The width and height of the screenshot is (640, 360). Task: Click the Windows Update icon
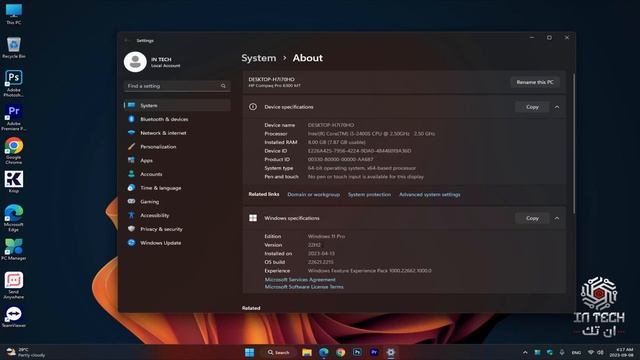coord(131,242)
